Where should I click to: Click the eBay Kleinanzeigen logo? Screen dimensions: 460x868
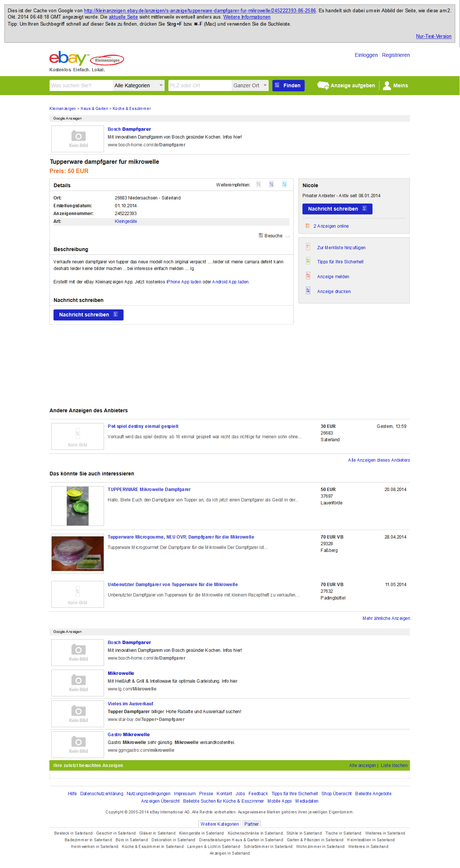tap(87, 58)
